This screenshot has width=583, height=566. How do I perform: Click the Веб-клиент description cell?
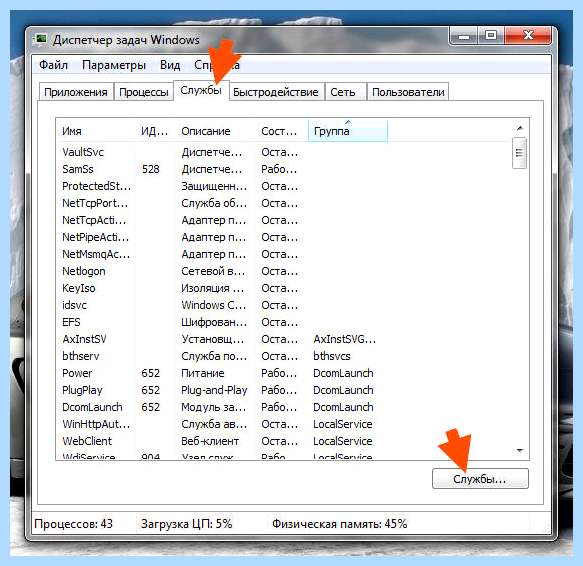tap(210, 441)
